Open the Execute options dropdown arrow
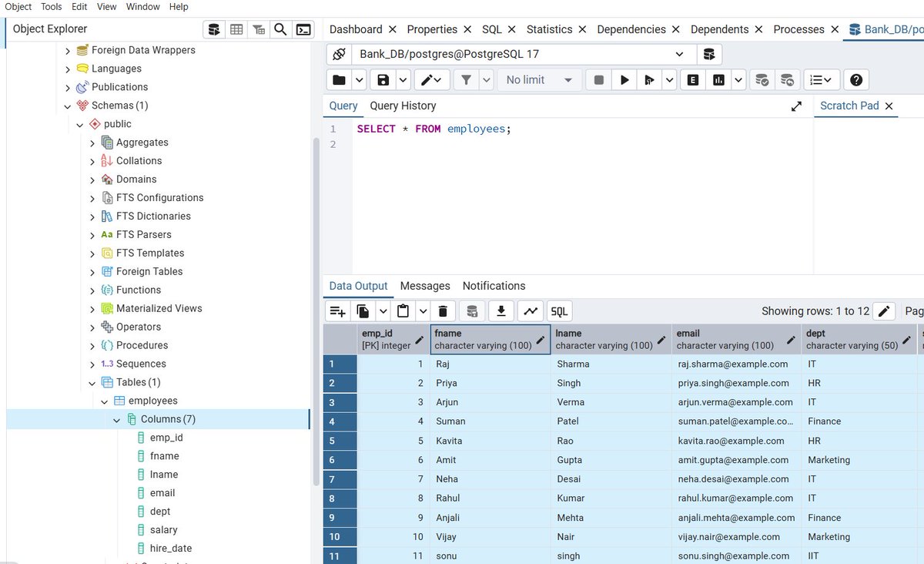This screenshot has width=924, height=564. click(x=669, y=79)
